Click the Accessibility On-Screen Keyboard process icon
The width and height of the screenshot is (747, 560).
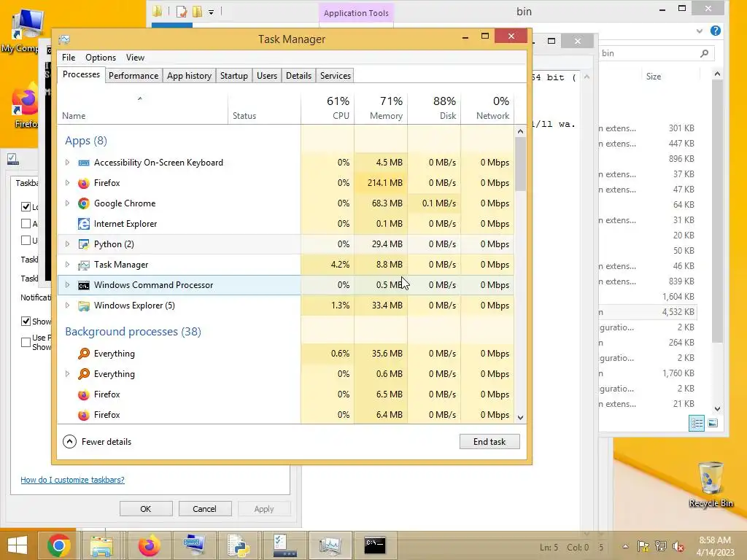tap(84, 163)
